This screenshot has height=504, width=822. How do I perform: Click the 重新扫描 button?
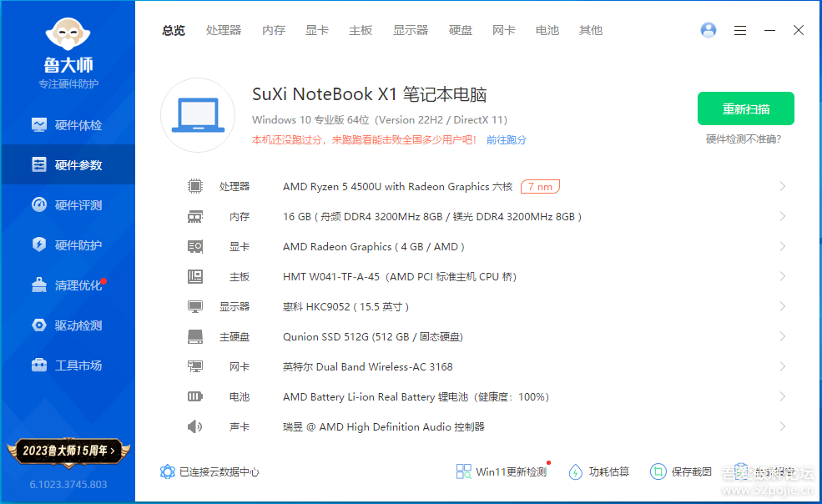tap(745, 108)
